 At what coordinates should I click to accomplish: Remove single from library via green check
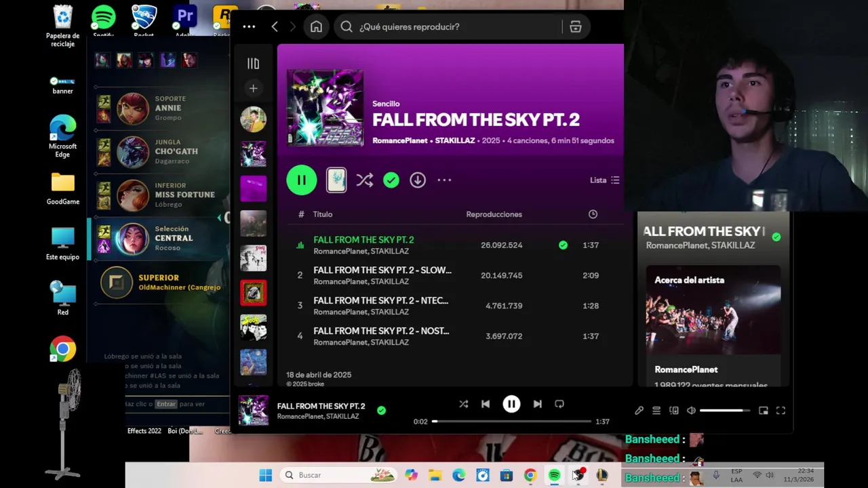(x=391, y=180)
